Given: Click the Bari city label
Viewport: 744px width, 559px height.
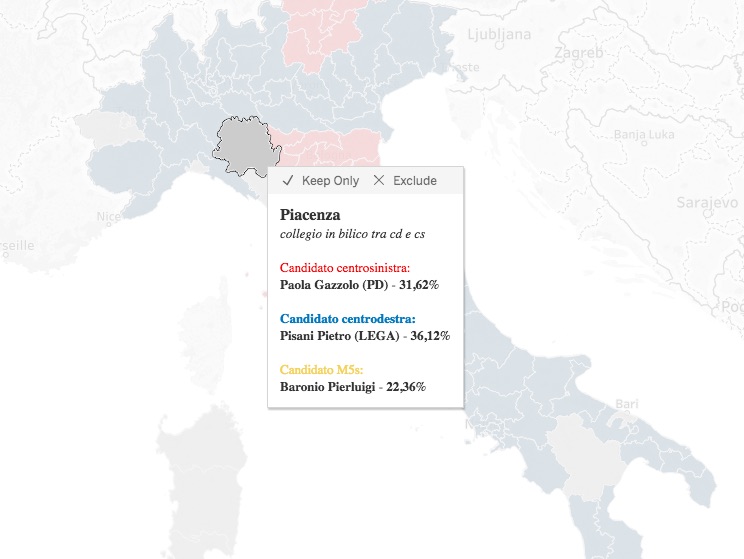Looking at the screenshot, I should [x=627, y=404].
